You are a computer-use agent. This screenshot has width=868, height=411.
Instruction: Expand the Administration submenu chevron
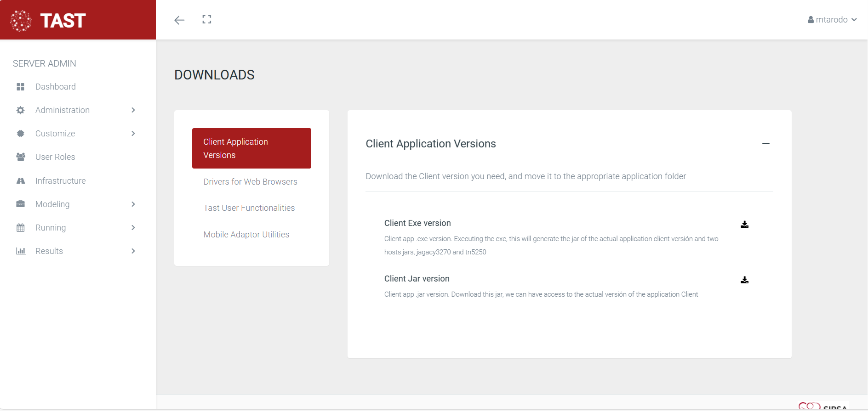click(133, 110)
